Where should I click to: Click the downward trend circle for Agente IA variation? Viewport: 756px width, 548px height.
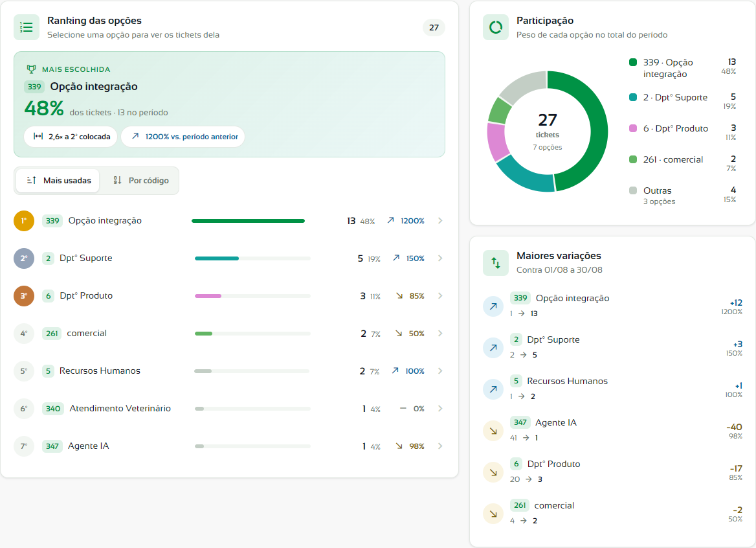point(493,431)
